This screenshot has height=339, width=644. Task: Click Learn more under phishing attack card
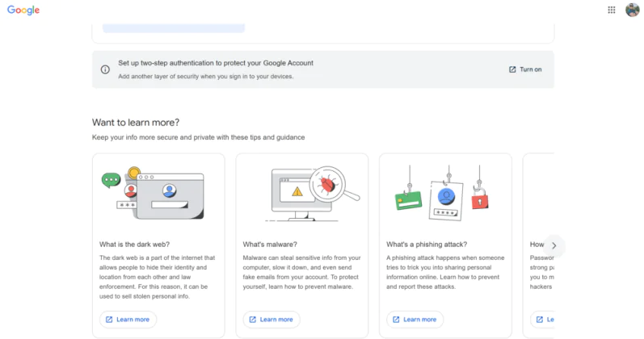pos(415,320)
